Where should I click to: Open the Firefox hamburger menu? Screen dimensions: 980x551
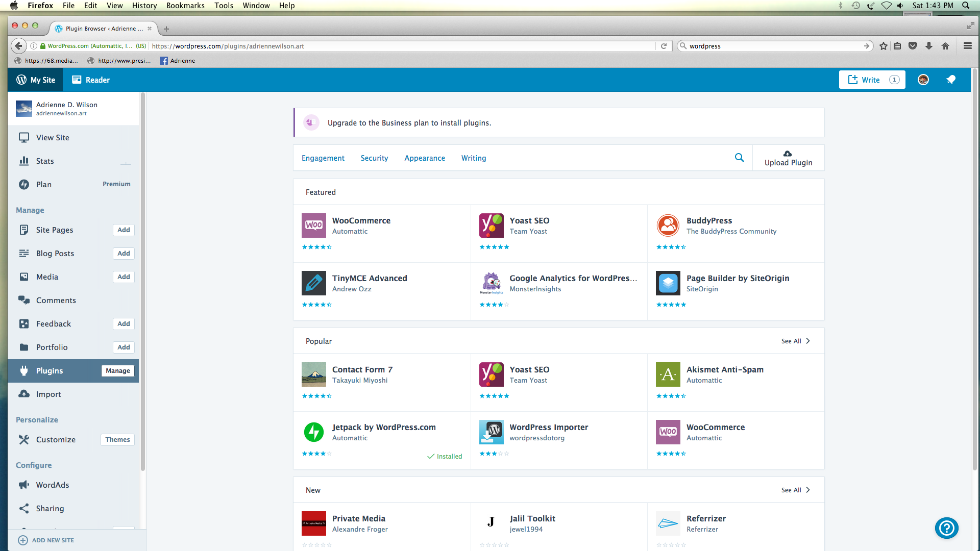967,46
